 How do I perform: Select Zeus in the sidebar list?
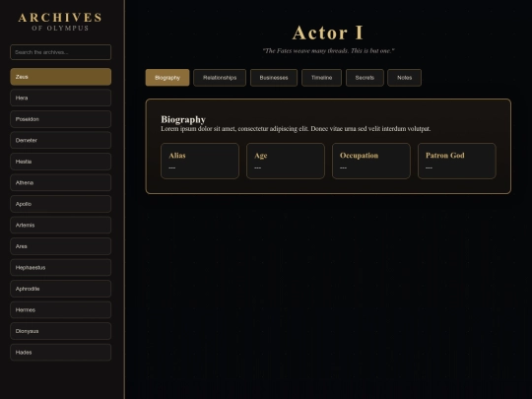tap(60, 77)
